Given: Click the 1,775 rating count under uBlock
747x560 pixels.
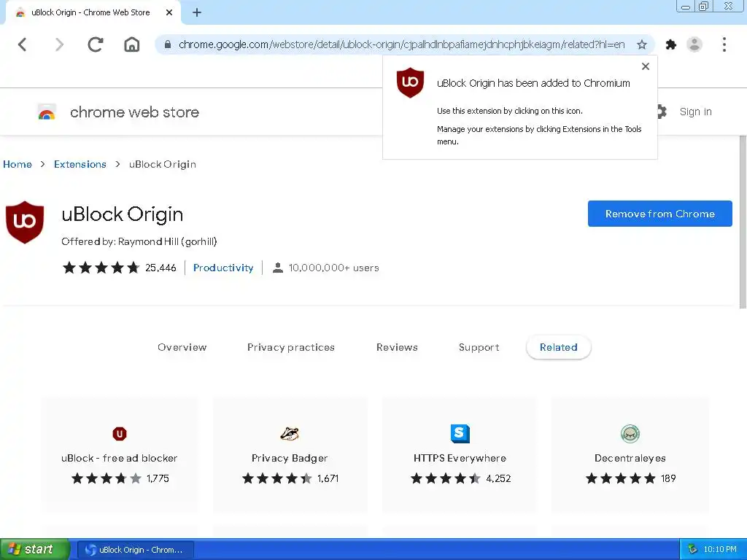Looking at the screenshot, I should click(158, 478).
